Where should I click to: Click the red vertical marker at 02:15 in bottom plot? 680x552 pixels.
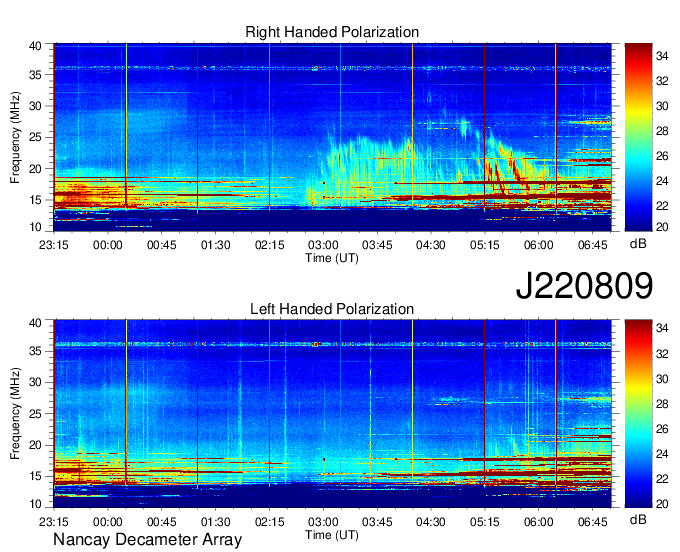tap(269, 402)
